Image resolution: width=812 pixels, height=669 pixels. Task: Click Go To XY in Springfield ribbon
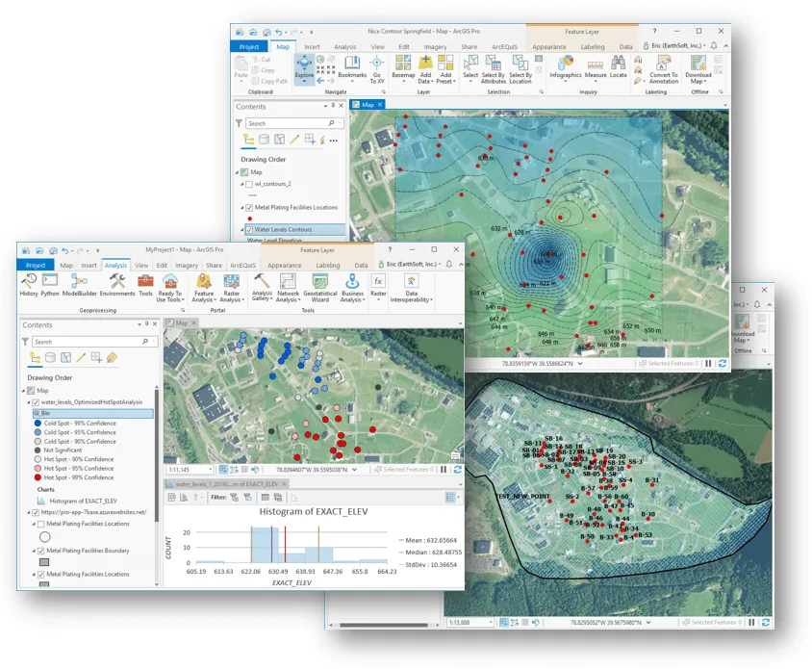pos(377,69)
